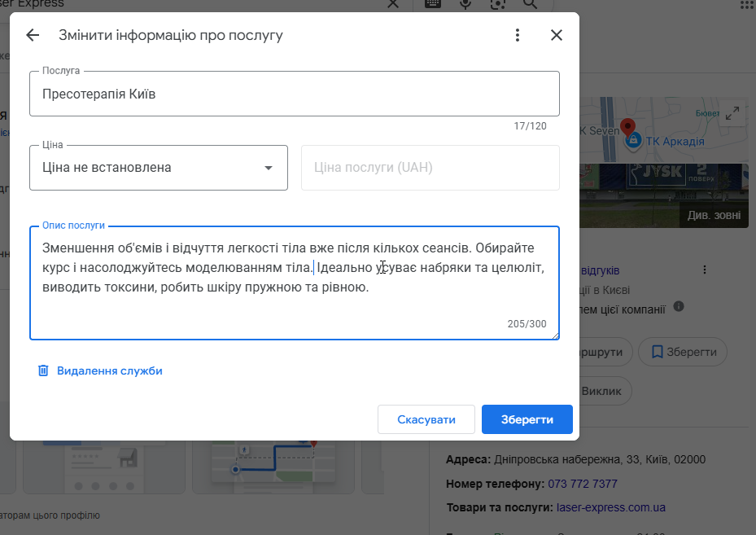The image size is (756, 535).
Task: Go back using the dialog's arrow icon
Action: pos(33,35)
